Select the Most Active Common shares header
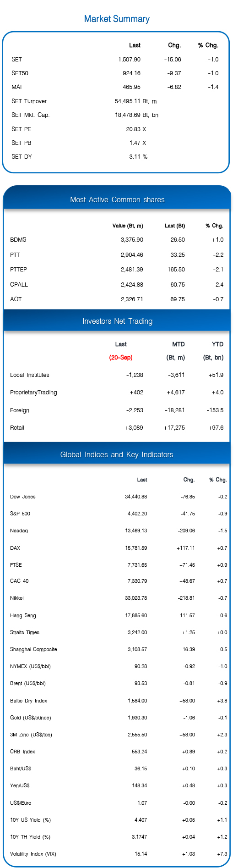Screen dimensions: 238x868 tap(117, 199)
